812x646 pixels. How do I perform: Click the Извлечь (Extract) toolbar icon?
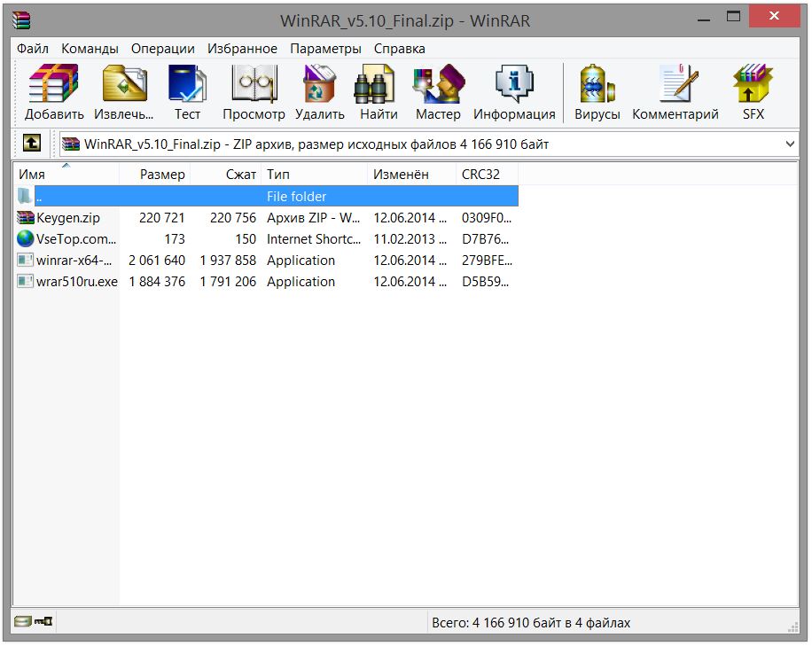tap(124, 83)
